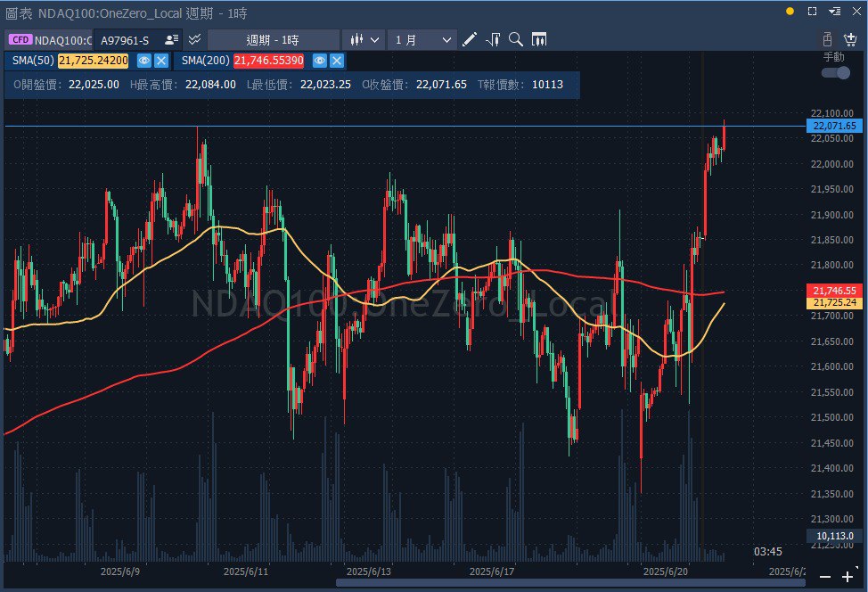Click the compare double-chevron icon
Viewport: 868px width, 592px height.
pyautogui.click(x=195, y=40)
